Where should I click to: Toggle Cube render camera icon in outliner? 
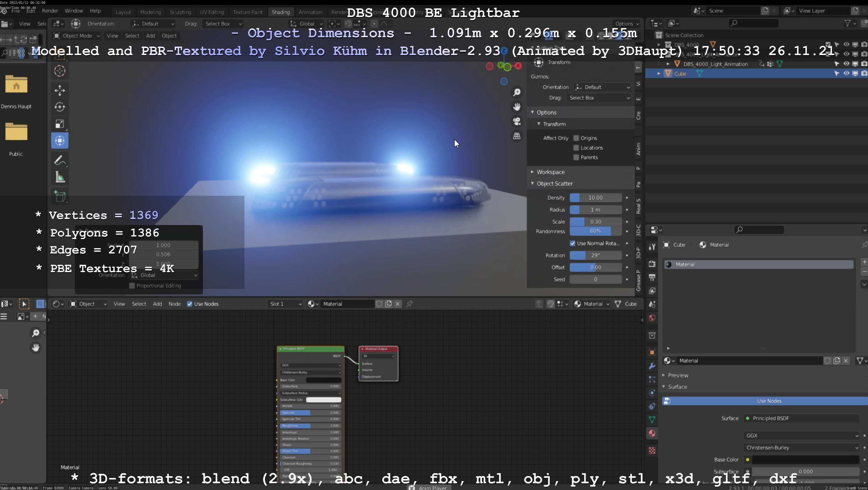click(x=864, y=73)
